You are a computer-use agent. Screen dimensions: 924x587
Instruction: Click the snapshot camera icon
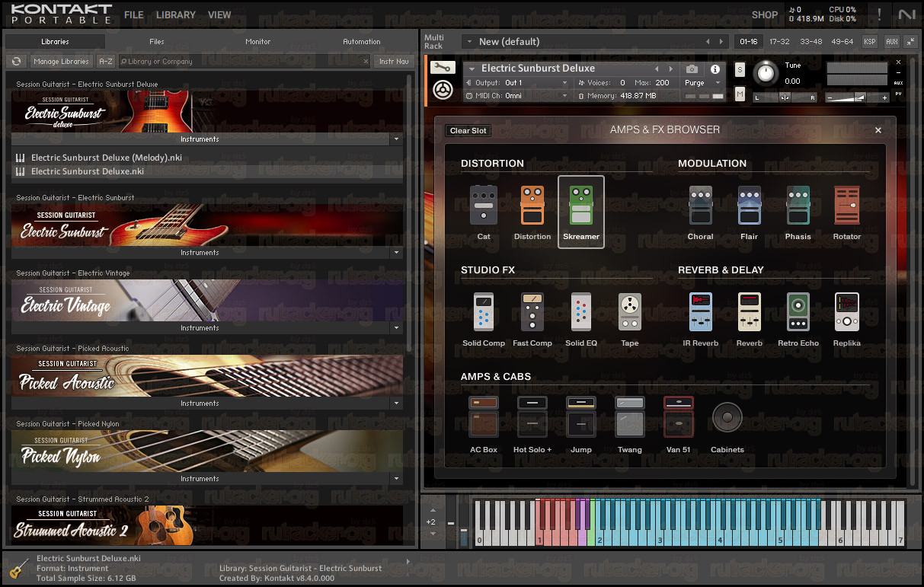(x=692, y=69)
